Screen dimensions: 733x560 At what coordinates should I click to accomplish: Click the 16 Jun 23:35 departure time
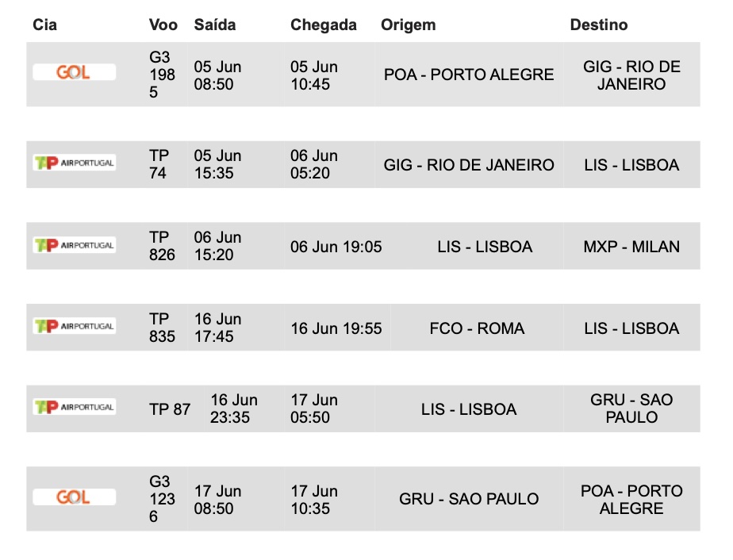tap(234, 408)
